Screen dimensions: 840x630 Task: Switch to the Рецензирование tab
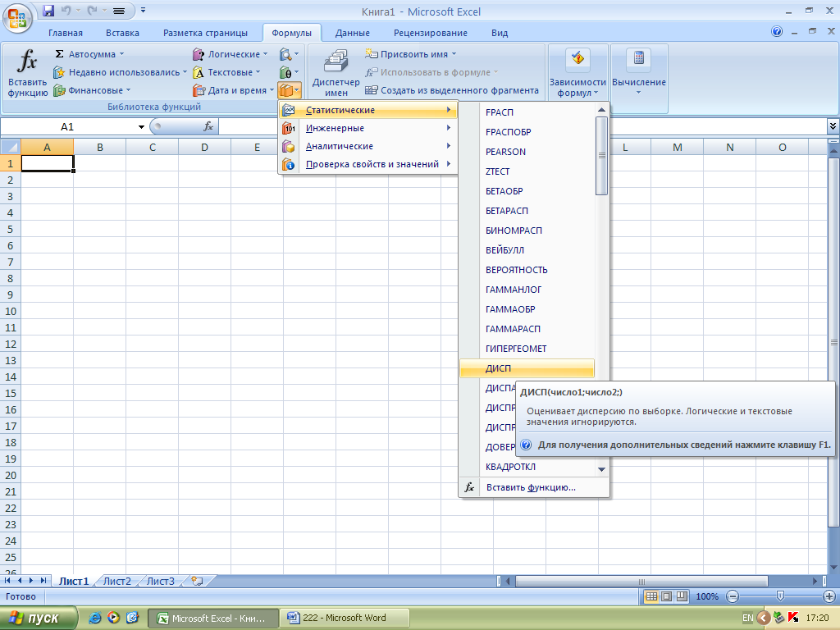430,33
